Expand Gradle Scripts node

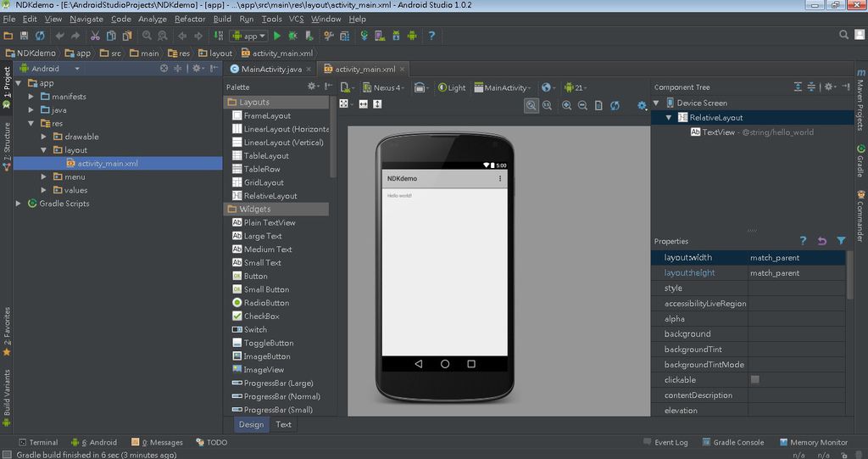point(19,204)
